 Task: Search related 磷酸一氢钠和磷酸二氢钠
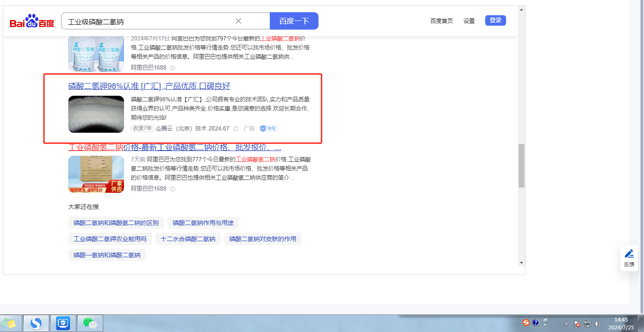coord(107,255)
